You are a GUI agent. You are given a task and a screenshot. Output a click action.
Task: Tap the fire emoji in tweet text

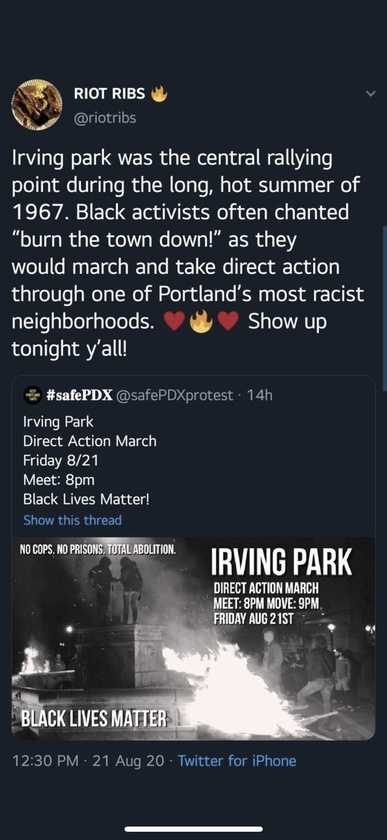point(200,323)
